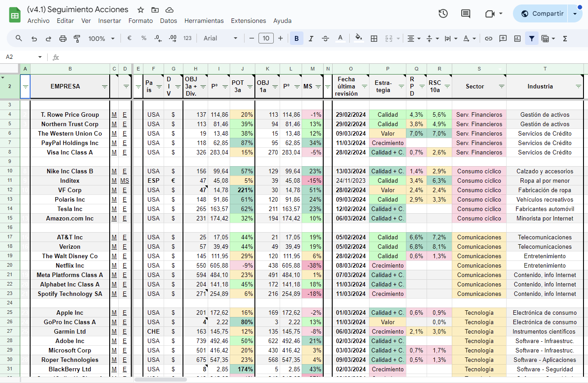
Task: Open the text color picker
Action: [x=340, y=39]
